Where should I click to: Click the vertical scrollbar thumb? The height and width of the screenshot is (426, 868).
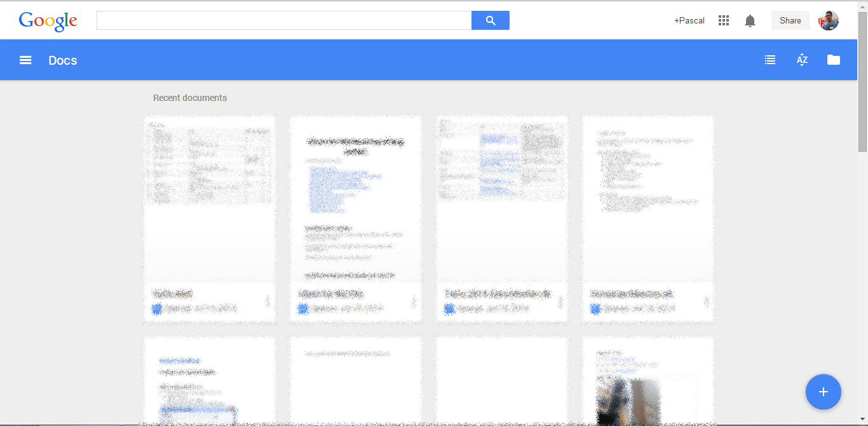click(862, 83)
